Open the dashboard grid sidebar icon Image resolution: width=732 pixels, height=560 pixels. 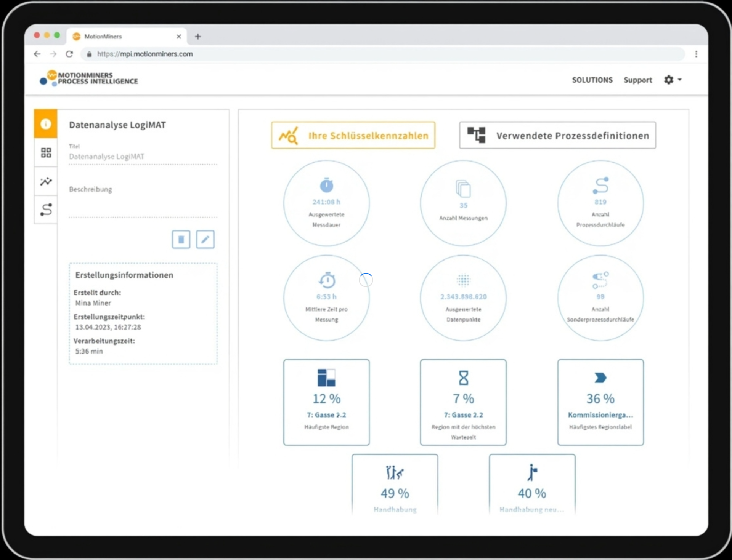(46, 153)
